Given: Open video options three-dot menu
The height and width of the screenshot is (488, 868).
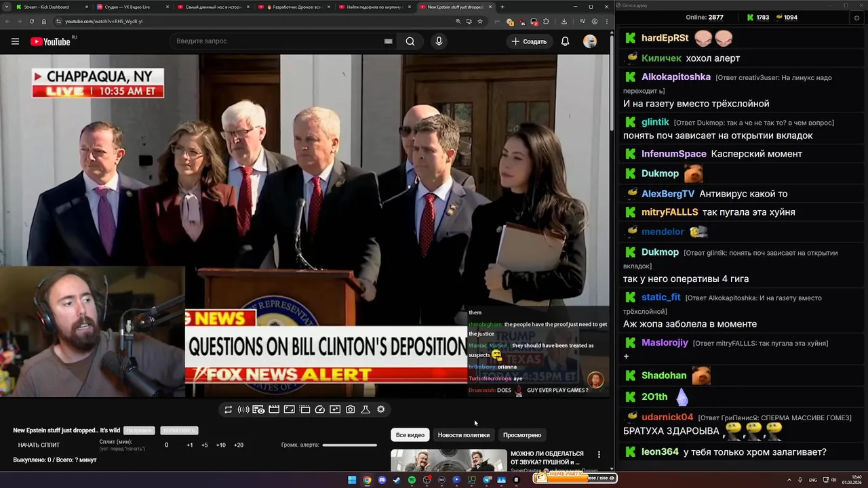Looking at the screenshot, I should [x=599, y=454].
